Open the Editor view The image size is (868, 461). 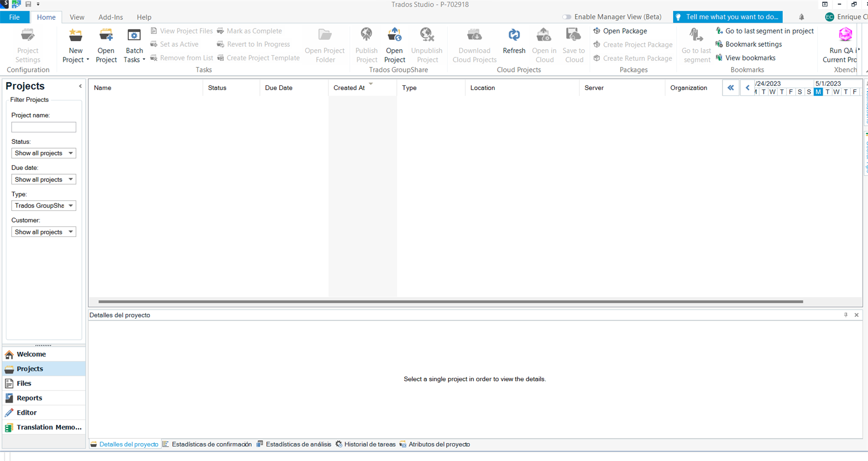coord(44,413)
